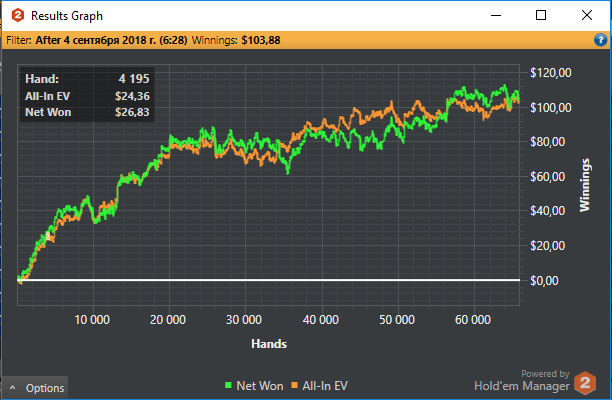The width and height of the screenshot is (612, 400).
Task: Click the 50 000 hands axis label
Action: tap(397, 320)
